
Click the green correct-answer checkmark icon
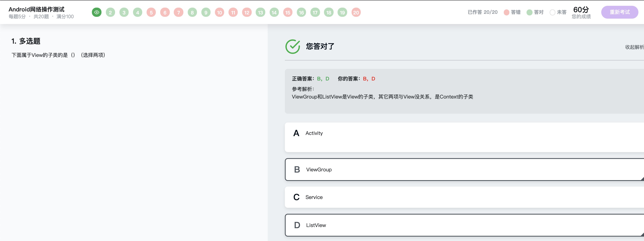coord(293,46)
